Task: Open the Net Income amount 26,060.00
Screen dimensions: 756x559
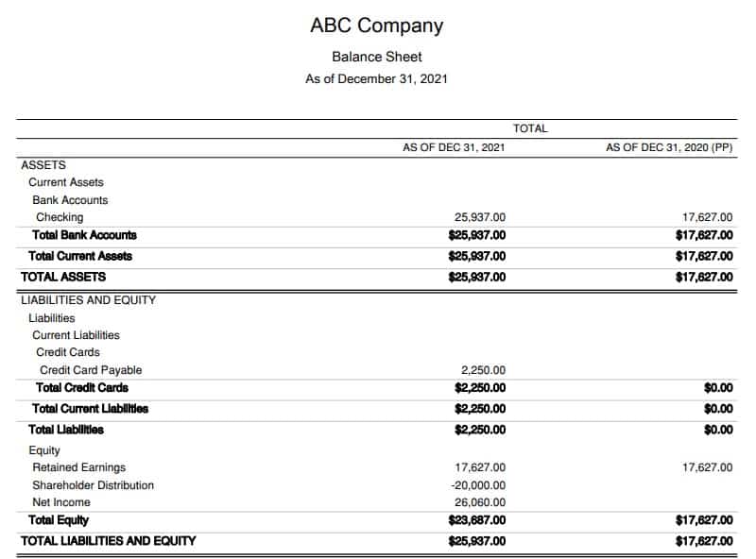Action: (480, 502)
